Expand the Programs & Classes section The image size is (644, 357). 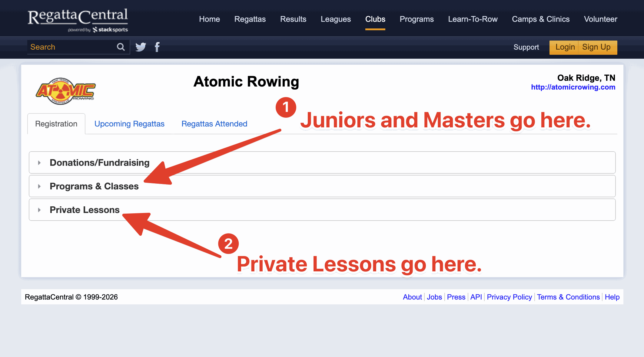[94, 186]
